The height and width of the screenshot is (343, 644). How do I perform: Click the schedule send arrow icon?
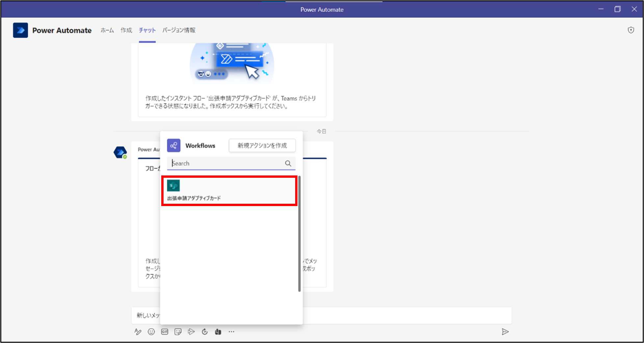191,331
